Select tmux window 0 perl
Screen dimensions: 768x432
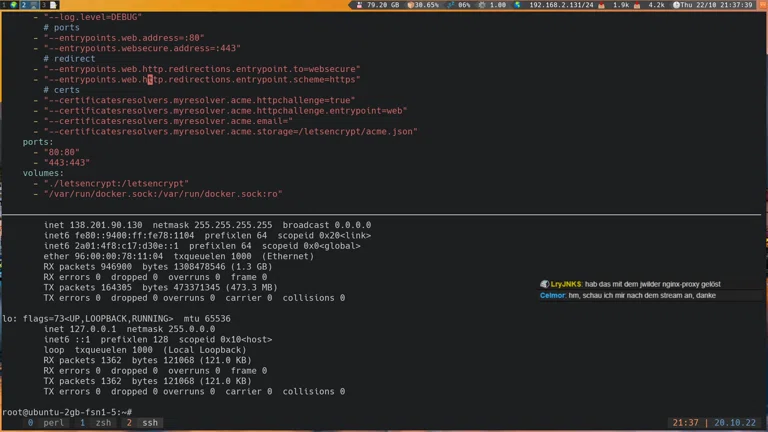coord(46,423)
